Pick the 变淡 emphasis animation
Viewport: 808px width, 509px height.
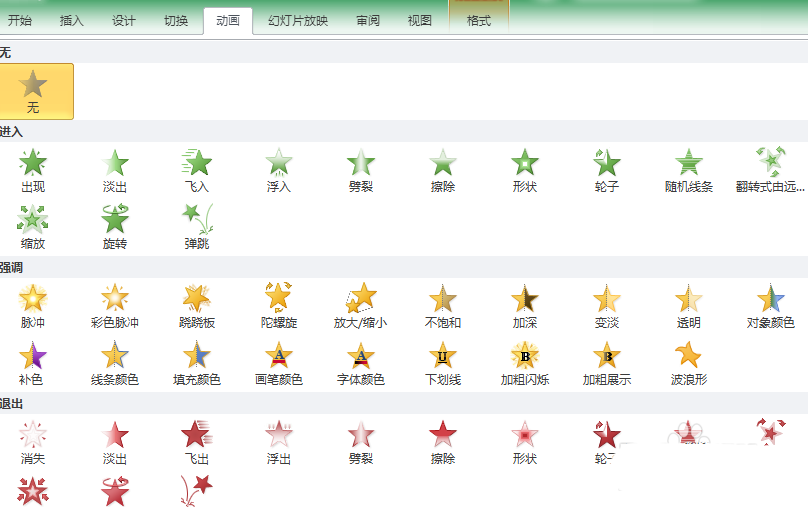[607, 307]
